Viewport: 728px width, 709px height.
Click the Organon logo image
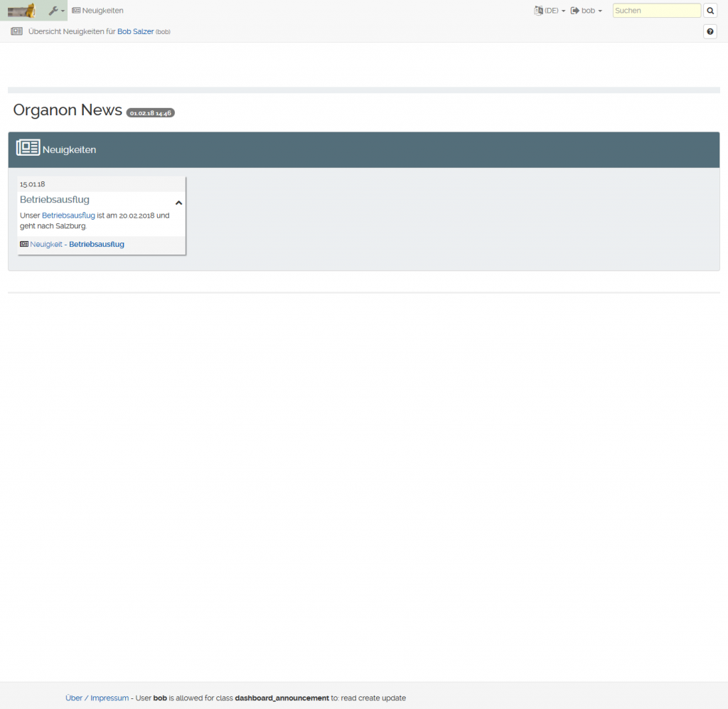[21, 10]
